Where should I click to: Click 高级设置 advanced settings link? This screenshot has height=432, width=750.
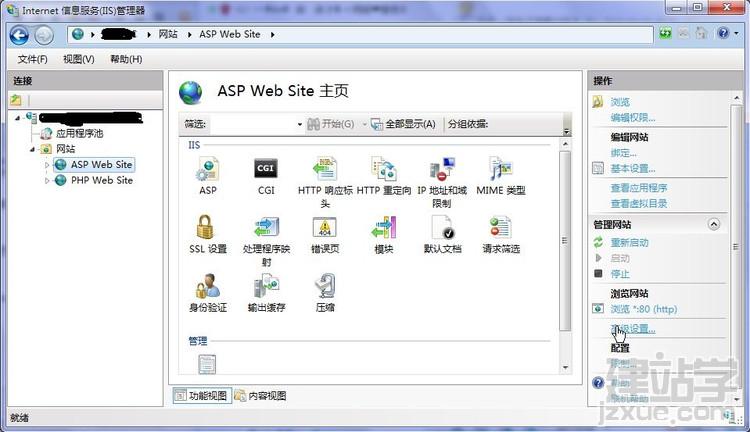tap(633, 329)
